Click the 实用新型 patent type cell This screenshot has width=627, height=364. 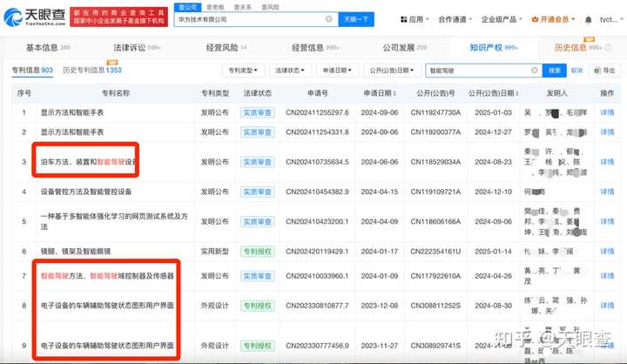point(215,251)
